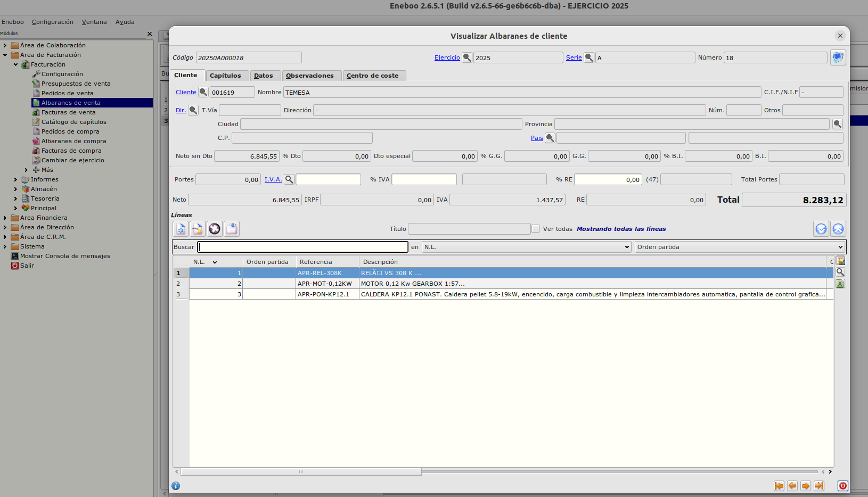This screenshot has width=868, height=497.
Task: Click the blue icon beside Número field
Action: pyautogui.click(x=838, y=57)
